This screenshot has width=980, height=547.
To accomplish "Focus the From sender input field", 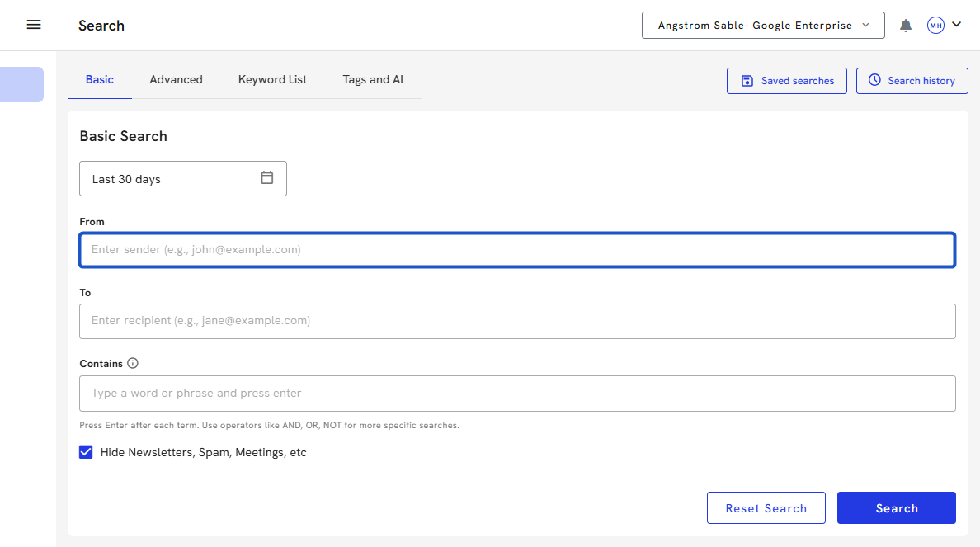I will tap(516, 250).
